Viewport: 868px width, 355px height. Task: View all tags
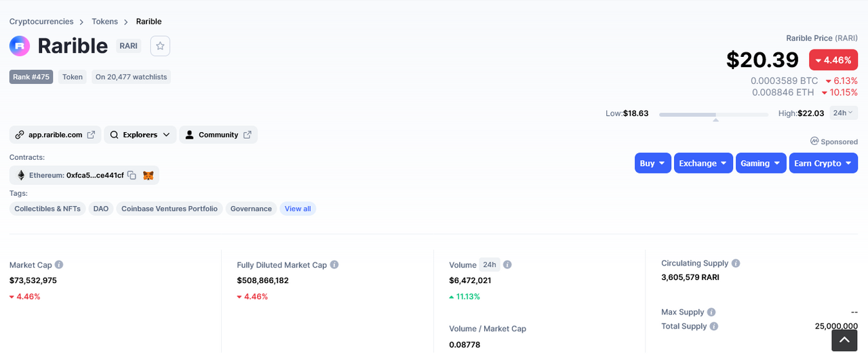[298, 209]
